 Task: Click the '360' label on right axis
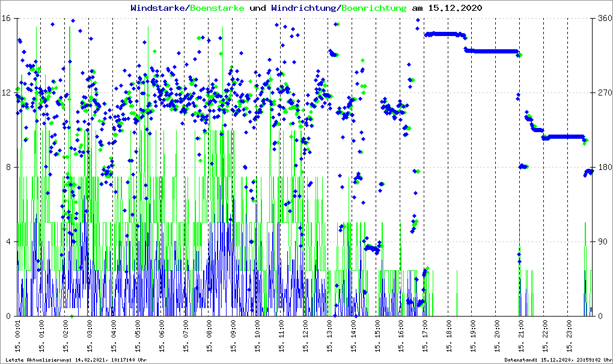tap(604, 18)
